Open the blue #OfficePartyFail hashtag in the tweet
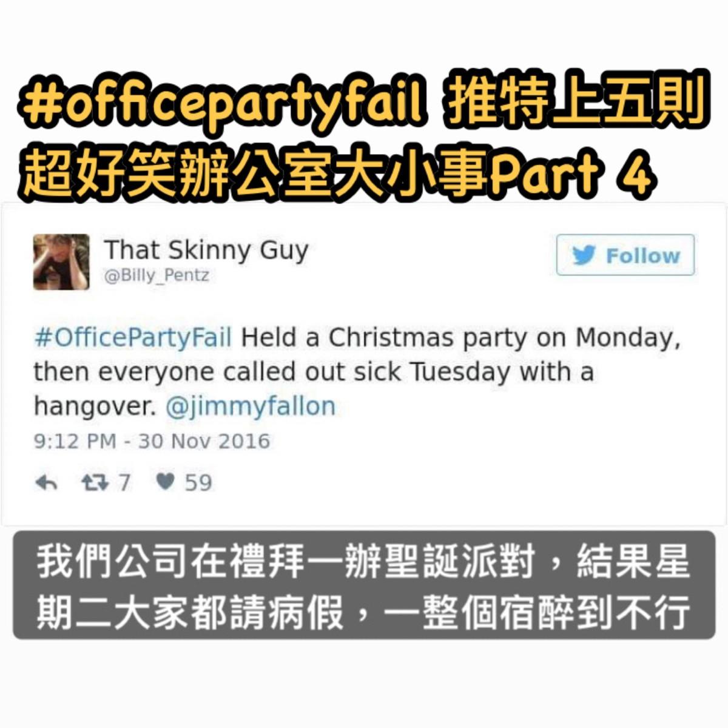Image resolution: width=728 pixels, height=728 pixels. click(133, 337)
